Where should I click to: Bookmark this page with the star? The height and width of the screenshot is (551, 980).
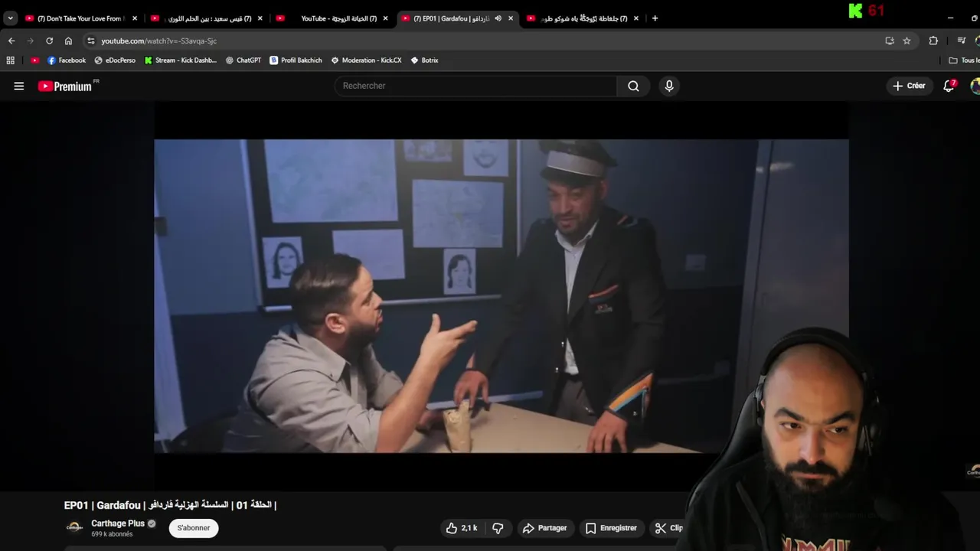click(x=906, y=41)
